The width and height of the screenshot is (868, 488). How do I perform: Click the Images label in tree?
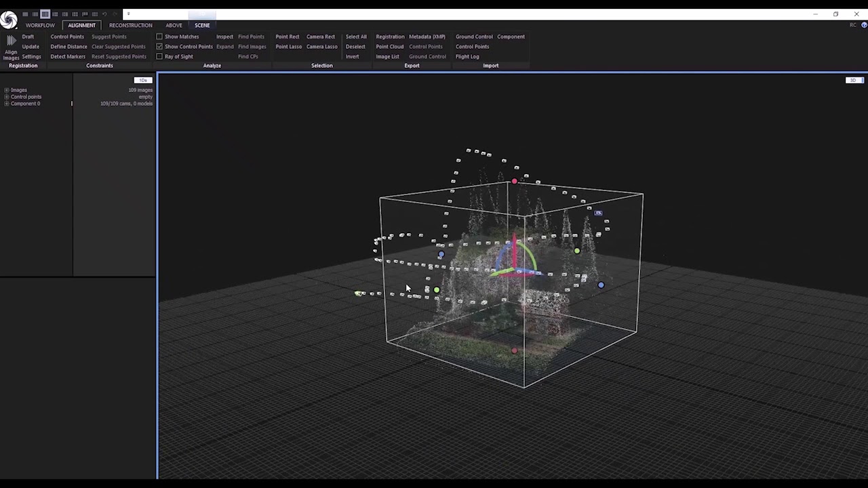(19, 90)
